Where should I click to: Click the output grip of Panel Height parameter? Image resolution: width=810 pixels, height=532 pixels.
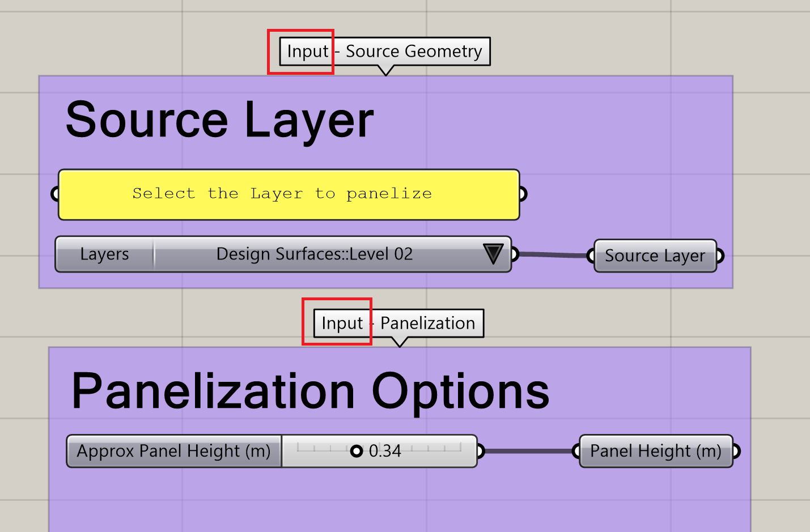click(736, 451)
